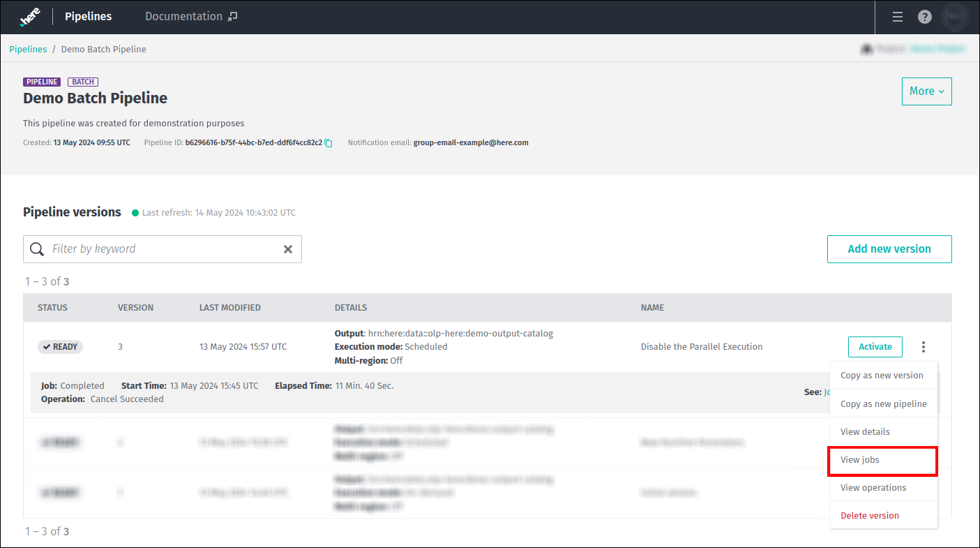Screen dimensions: 980x548
Task: Copy the Pipeline ID using the clipboard icon
Action: [328, 142]
